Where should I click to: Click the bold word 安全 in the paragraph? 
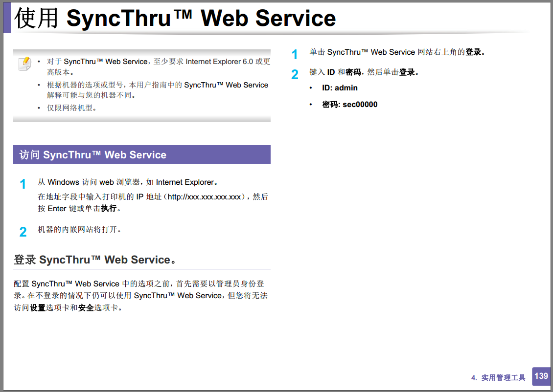86,308
